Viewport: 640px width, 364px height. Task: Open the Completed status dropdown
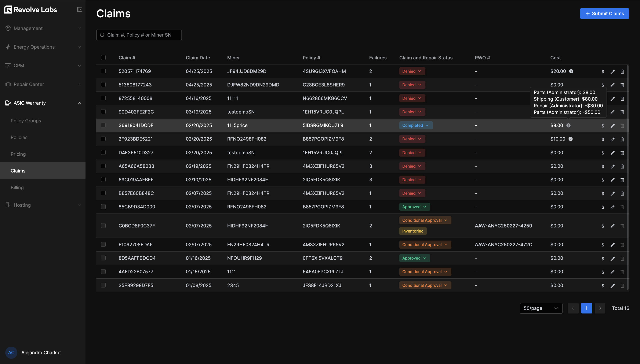pyautogui.click(x=415, y=125)
